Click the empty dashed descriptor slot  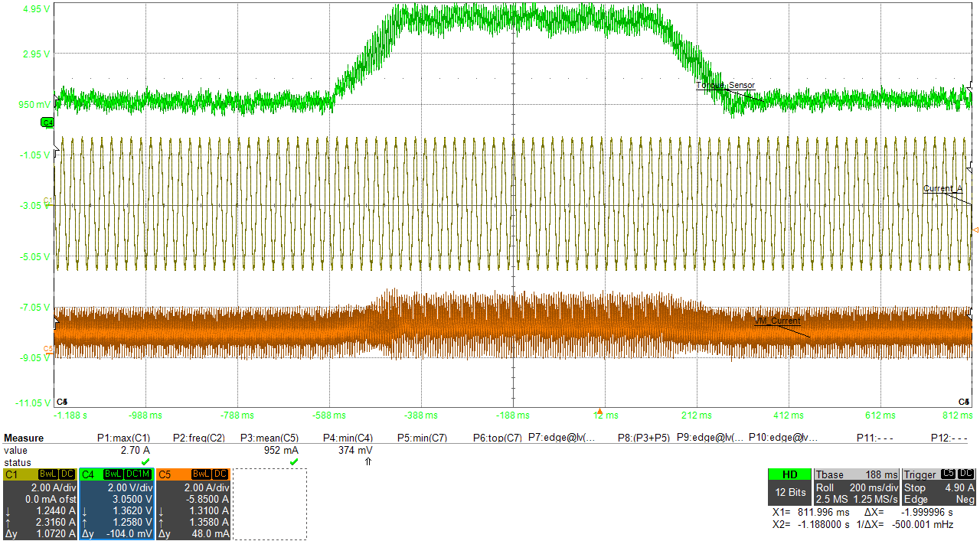(x=269, y=504)
